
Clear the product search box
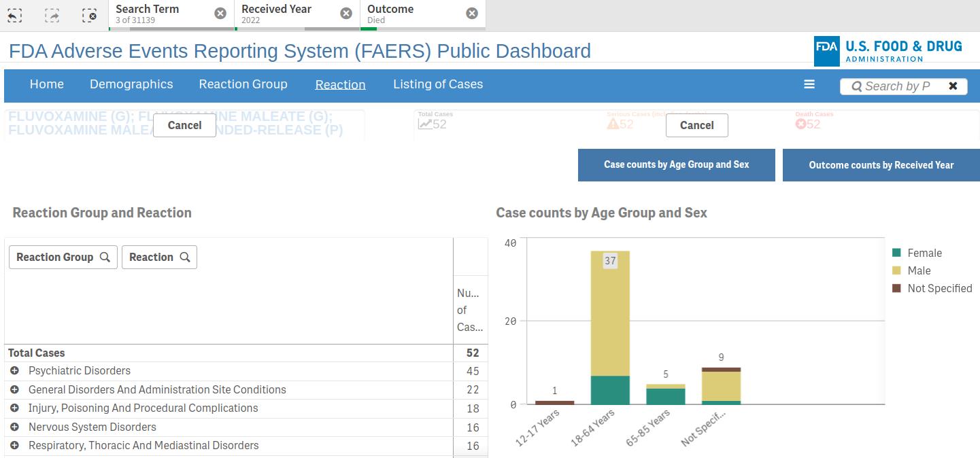tap(953, 86)
